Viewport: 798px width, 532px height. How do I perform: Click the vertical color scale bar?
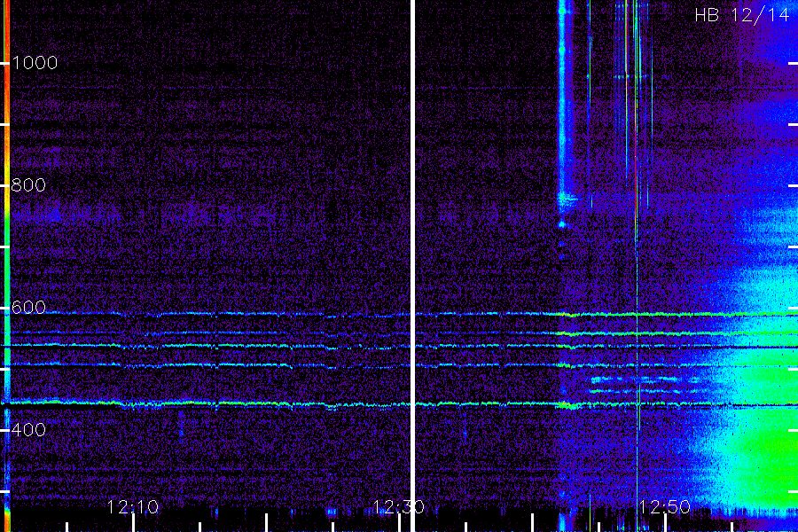(6, 266)
